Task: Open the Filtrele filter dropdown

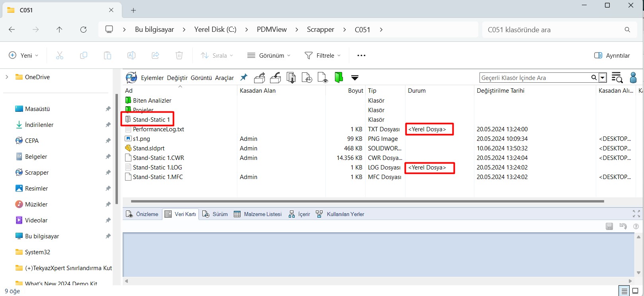Action: 322,55
